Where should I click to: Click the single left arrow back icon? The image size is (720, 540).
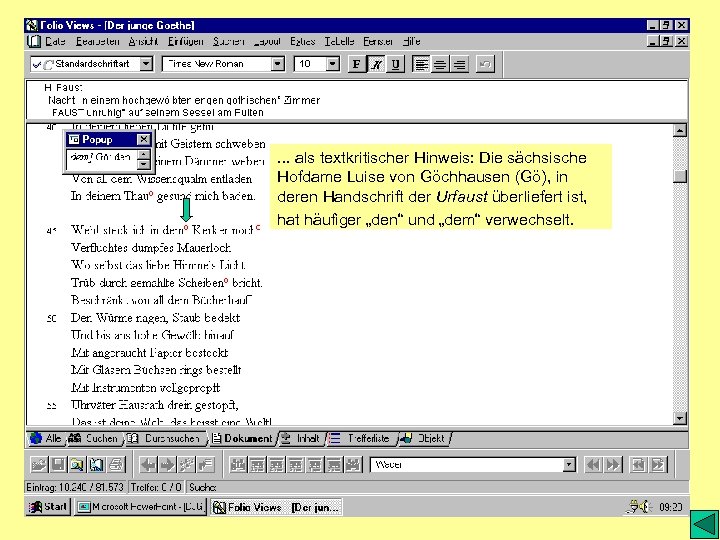pyautogui.click(x=148, y=465)
